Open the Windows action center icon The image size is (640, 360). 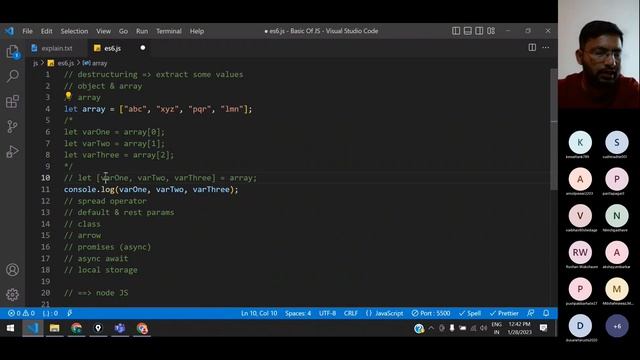(x=543, y=328)
